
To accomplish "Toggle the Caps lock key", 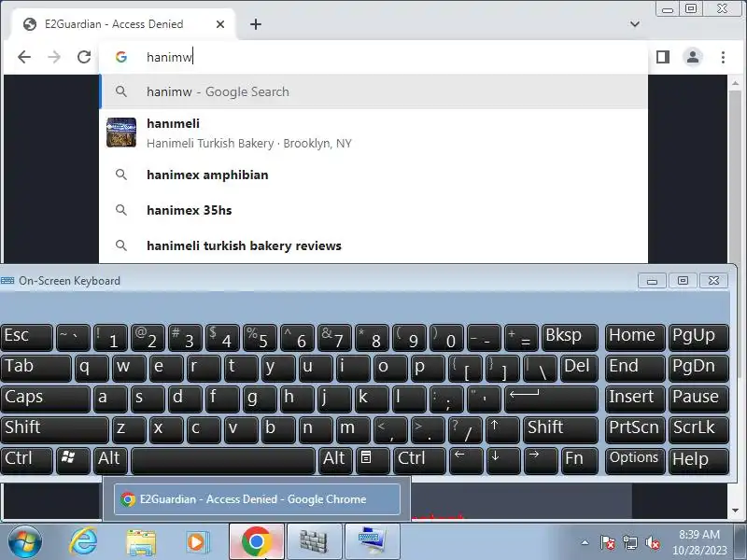I will [45, 399].
